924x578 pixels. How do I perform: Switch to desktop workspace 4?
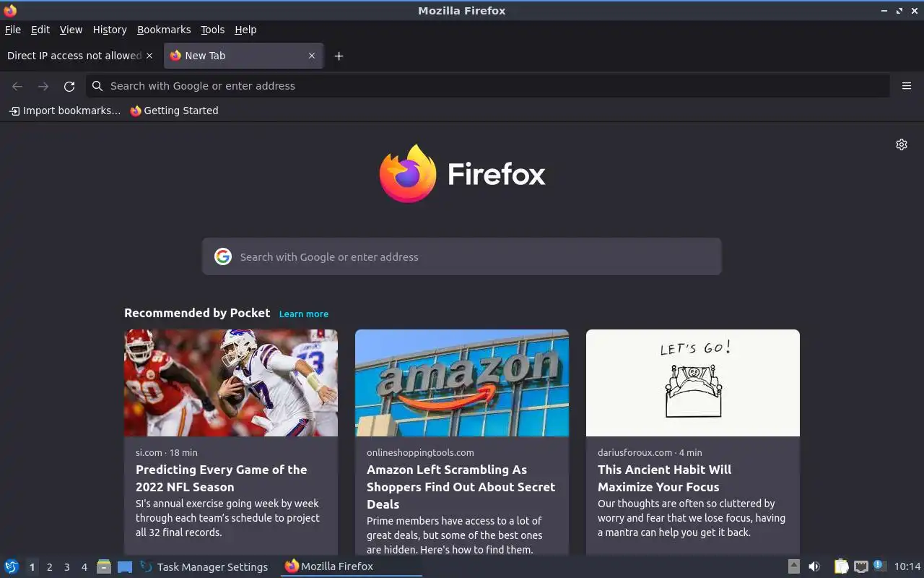(x=84, y=567)
